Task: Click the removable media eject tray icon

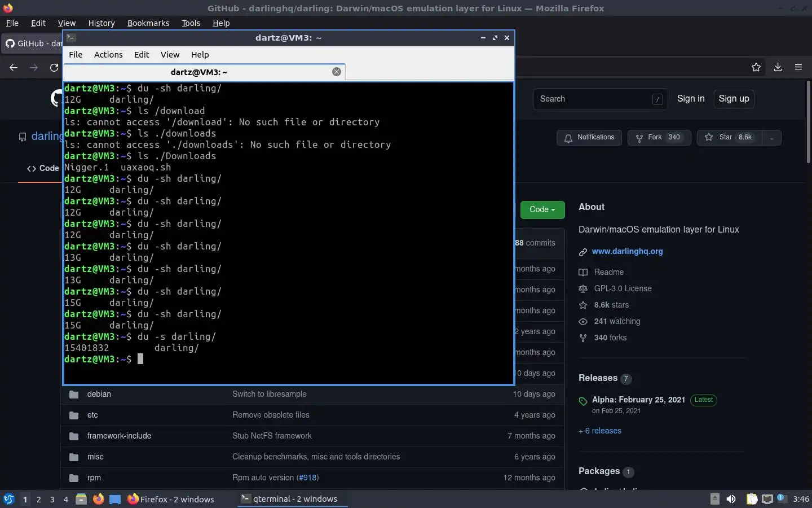Action: [714, 499]
